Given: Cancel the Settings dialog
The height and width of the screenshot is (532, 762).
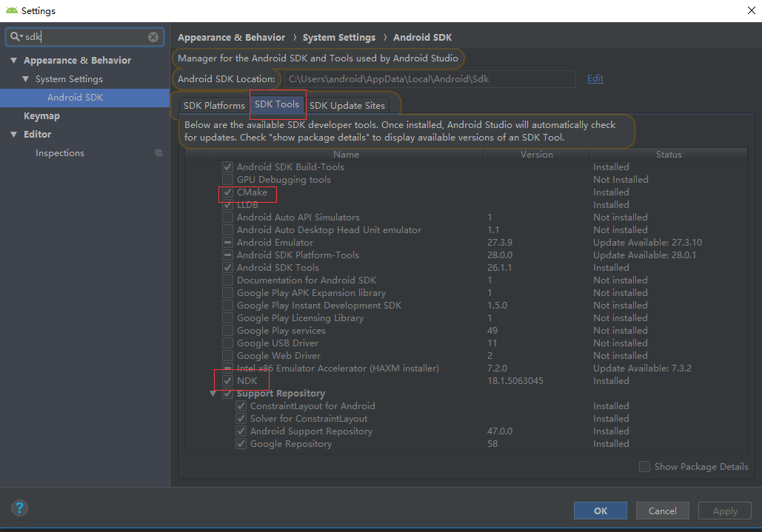Looking at the screenshot, I should click(x=662, y=511).
